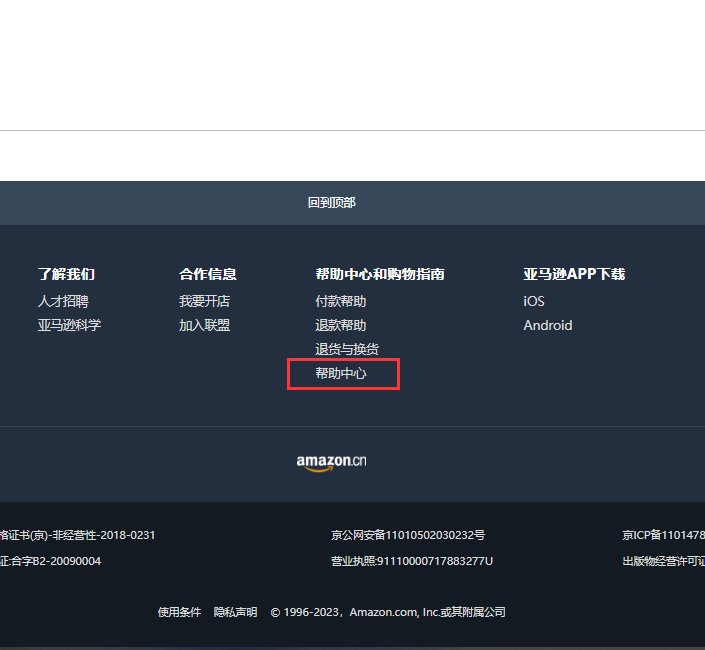705x650 pixels.
Task: Open the 帮助中心 help center link
Action: click(x=341, y=373)
